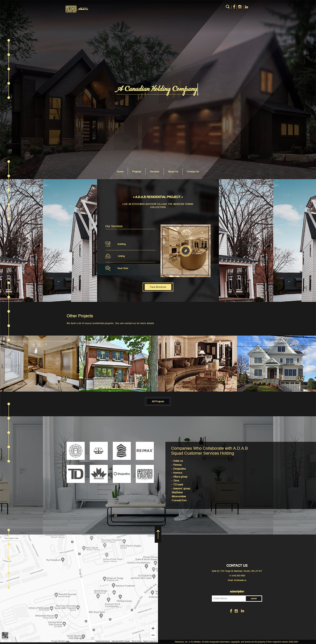Open Keyboard shortcuts on map footer
Image resolution: width=316 pixels, height=644 pixels.
coord(102,641)
